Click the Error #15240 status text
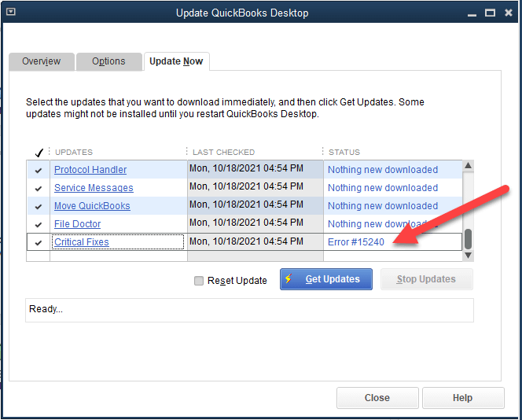The height and width of the screenshot is (420, 522). point(356,241)
